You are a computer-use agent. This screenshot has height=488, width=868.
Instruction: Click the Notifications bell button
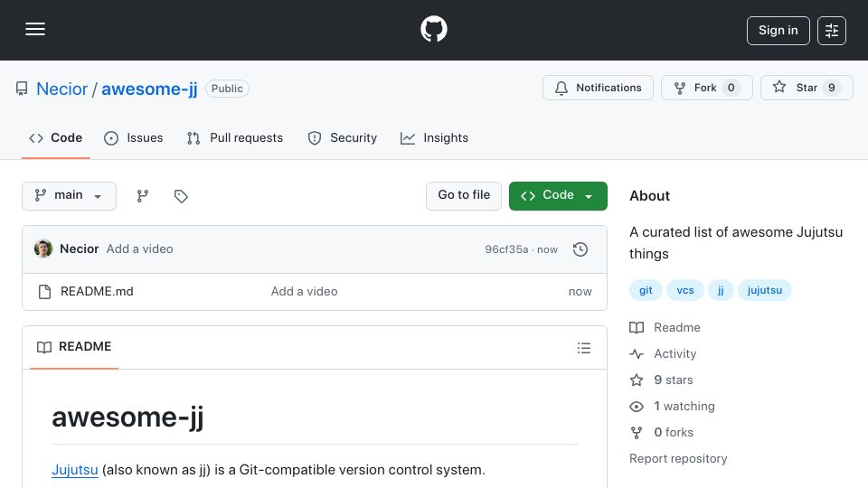(598, 88)
